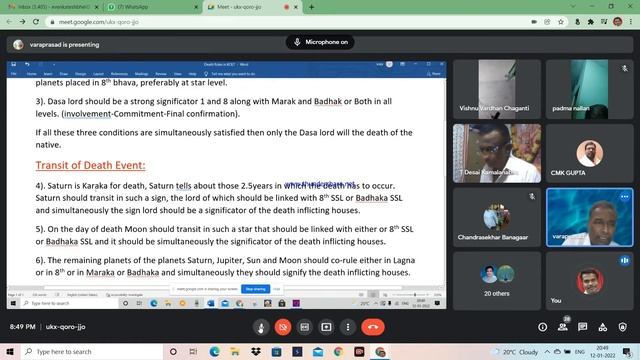Open Chrome extensions puzzle icon
640x360 pixels.
590,22
